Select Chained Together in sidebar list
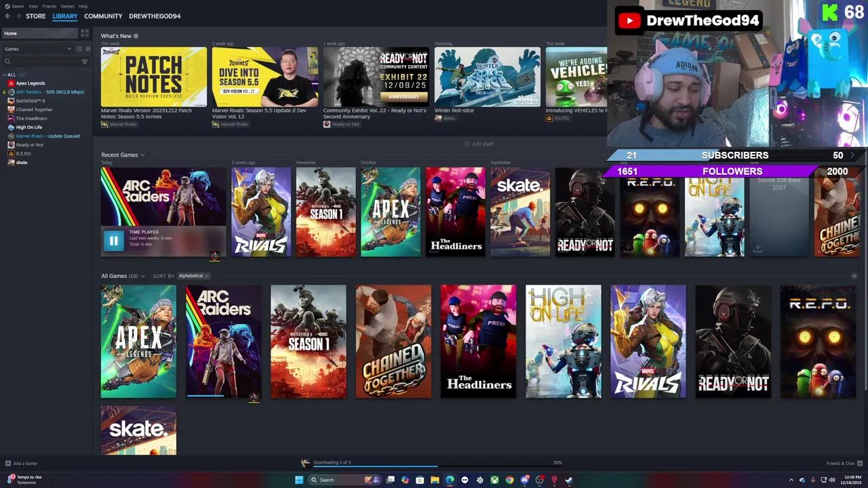This screenshot has height=488, width=868. pyautogui.click(x=34, y=110)
